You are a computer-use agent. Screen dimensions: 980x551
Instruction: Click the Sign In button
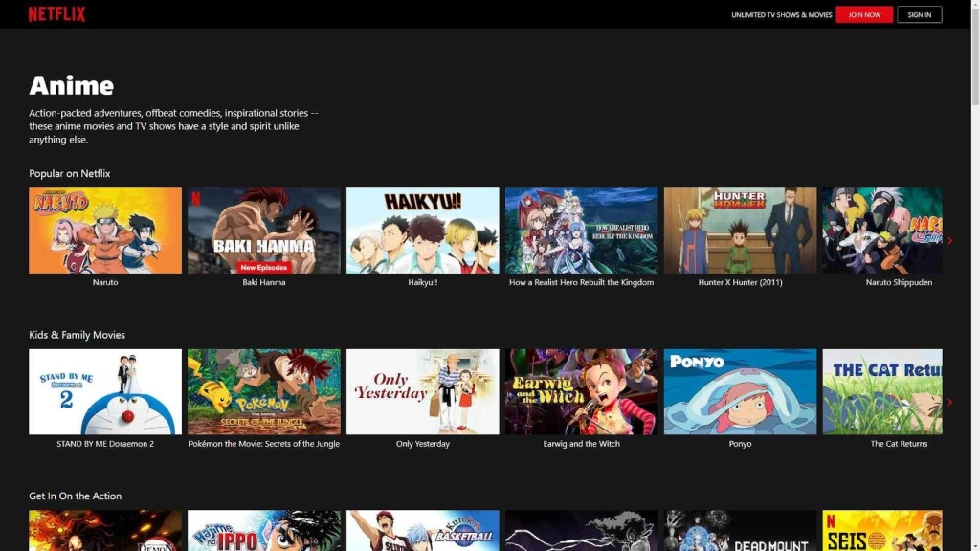click(x=920, y=14)
